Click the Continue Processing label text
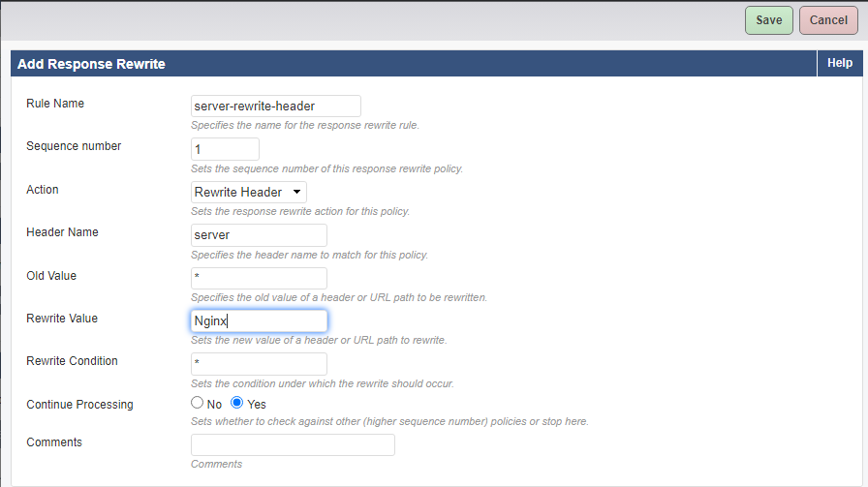Screen dimensions: 868x487 click(x=79, y=404)
